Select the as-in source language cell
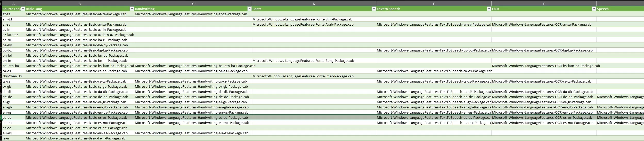644x141 pixels. tap(13, 29)
